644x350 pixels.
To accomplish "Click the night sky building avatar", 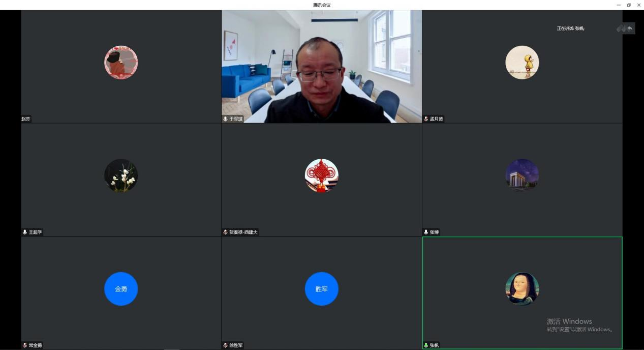I will coord(522,176).
